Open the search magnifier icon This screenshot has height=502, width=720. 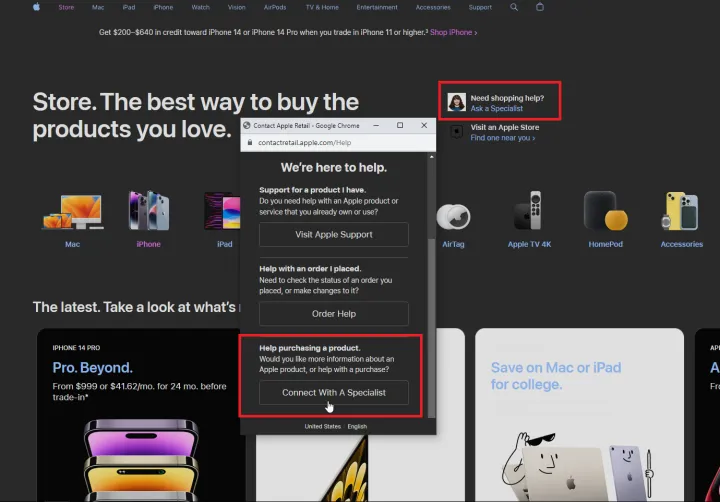[514, 7]
